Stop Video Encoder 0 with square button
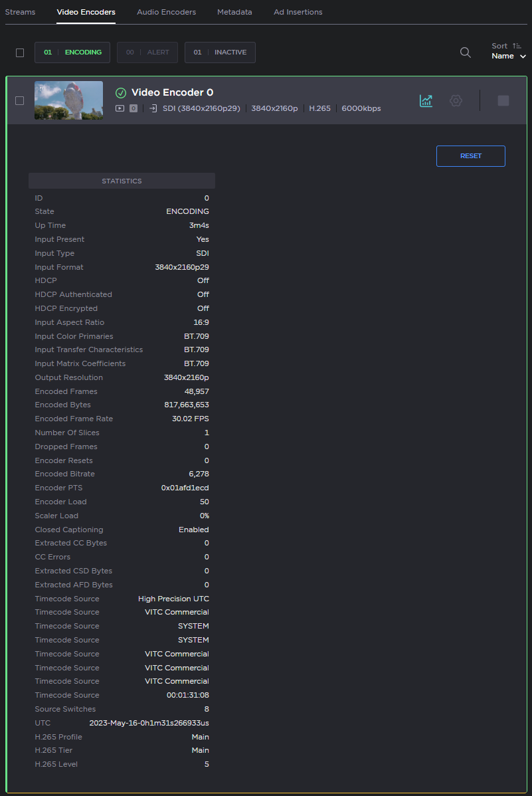This screenshot has height=796, width=532. coord(503,100)
